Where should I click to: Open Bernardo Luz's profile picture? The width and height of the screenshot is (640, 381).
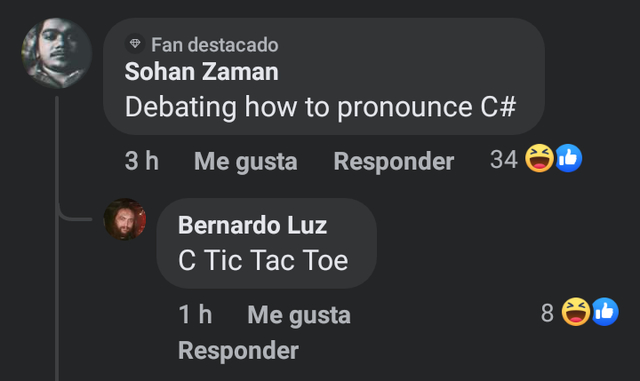124,219
